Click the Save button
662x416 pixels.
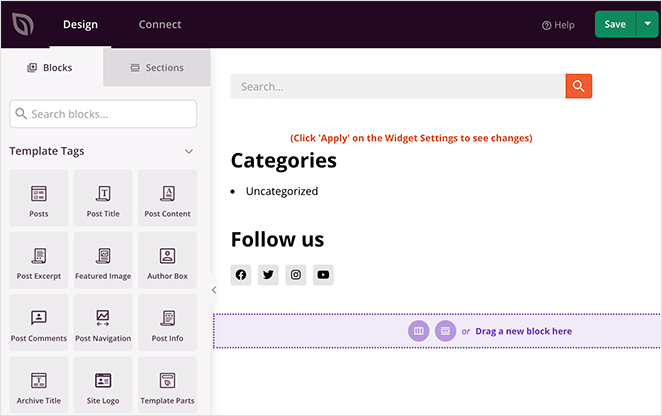615,24
